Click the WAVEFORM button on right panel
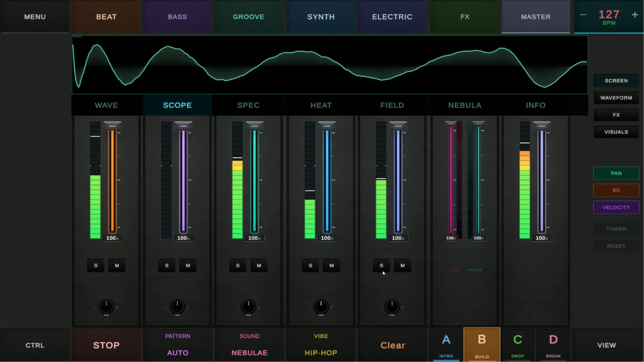 [x=616, y=98]
